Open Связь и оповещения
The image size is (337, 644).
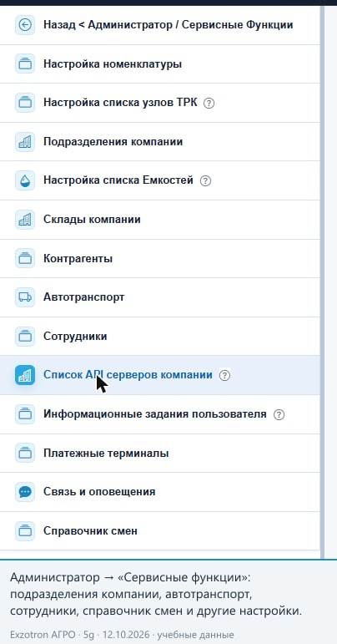tap(160, 492)
